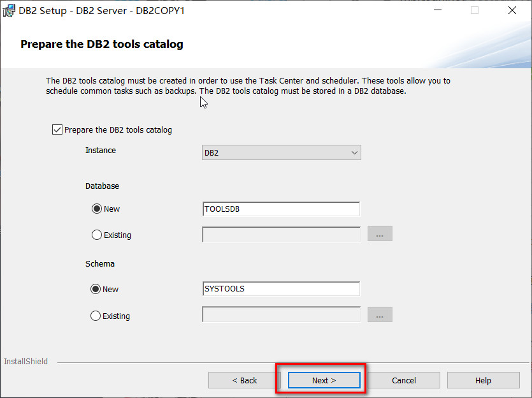Click the browse button next to Existing database
The image size is (532, 398).
pos(380,233)
